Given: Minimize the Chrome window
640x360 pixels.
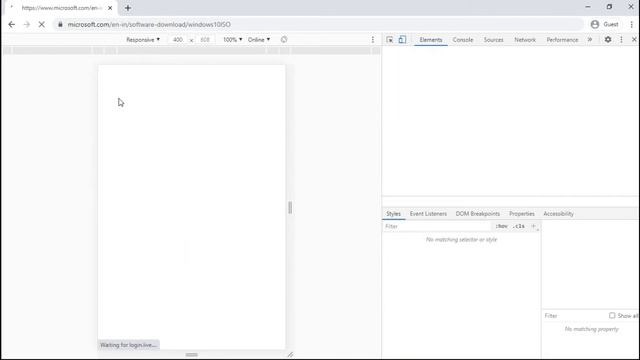Looking at the screenshot, I should click(x=588, y=7).
